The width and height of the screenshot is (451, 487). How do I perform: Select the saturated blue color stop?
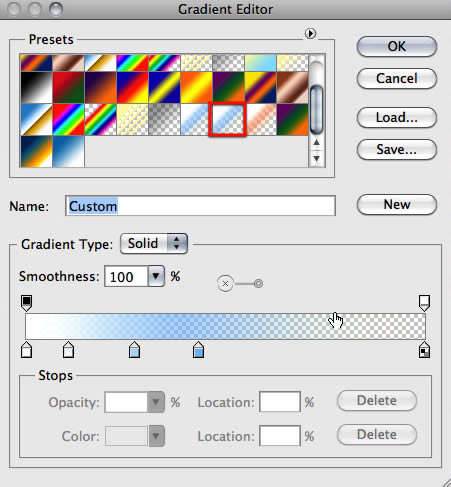(x=198, y=350)
